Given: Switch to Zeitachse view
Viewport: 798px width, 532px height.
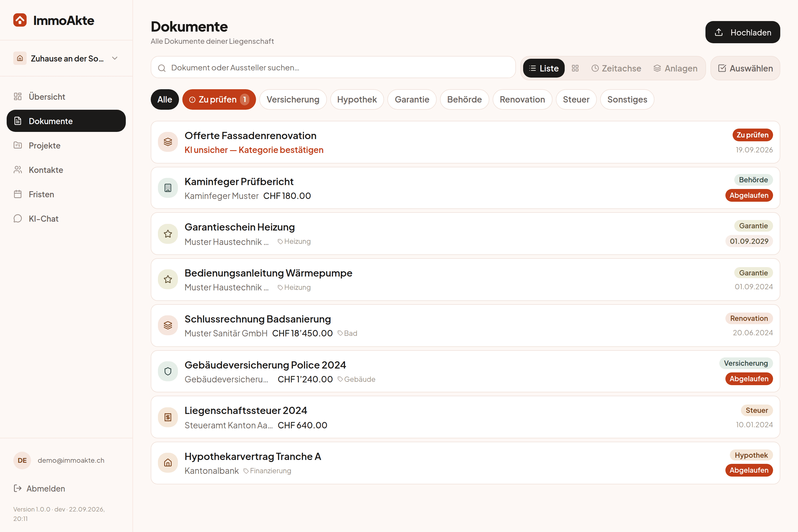Looking at the screenshot, I should [616, 68].
